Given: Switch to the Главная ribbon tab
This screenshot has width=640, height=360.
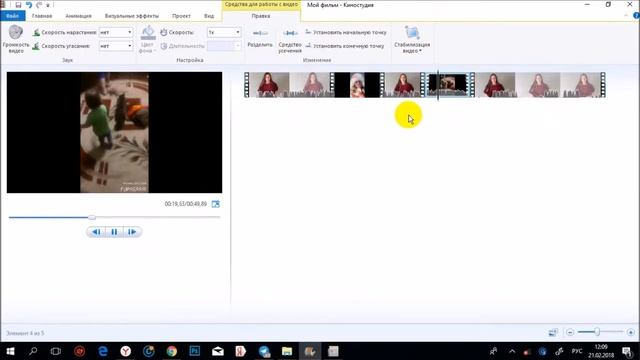Looking at the screenshot, I should tap(42, 16).
